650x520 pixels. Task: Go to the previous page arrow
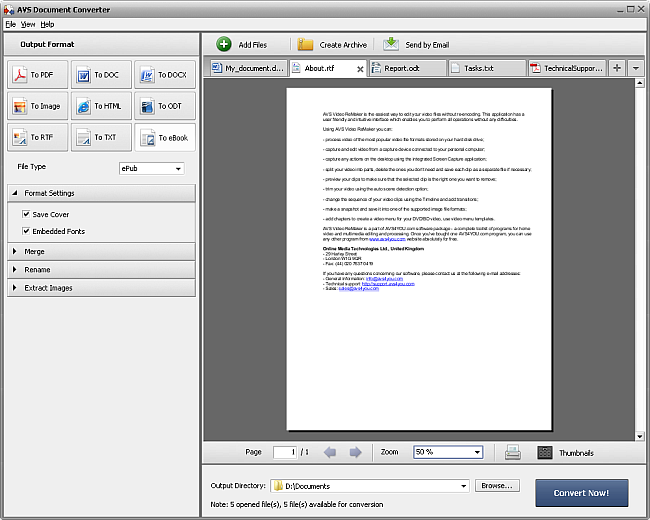pyautogui.click(x=330, y=452)
